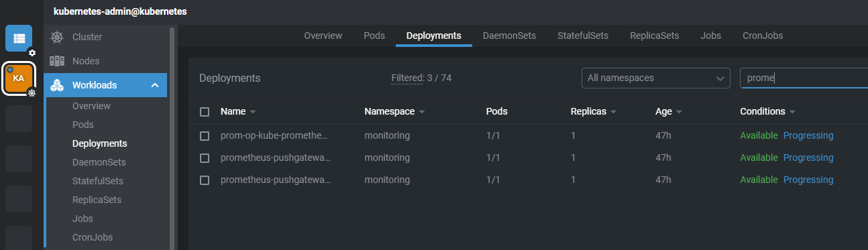Open the All namespaces dropdown
This screenshot has height=250, width=868.
[655, 78]
